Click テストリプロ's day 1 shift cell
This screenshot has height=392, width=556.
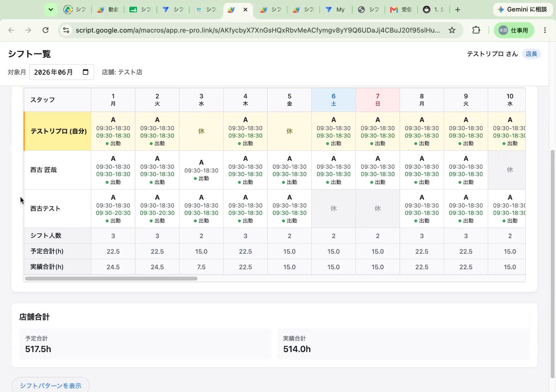coord(113,131)
